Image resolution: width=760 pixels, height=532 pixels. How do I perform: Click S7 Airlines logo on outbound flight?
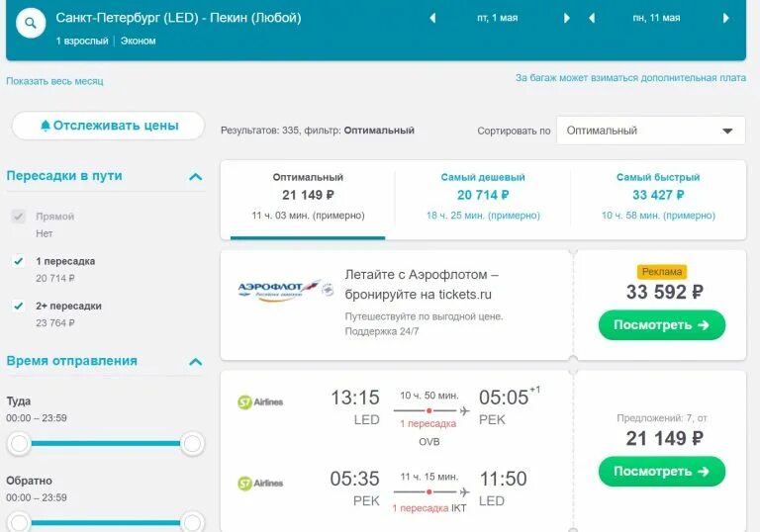(x=260, y=401)
